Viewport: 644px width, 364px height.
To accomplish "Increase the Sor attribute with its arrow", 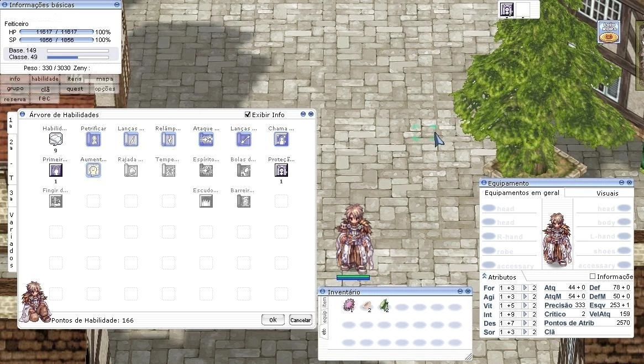I will pyautogui.click(x=525, y=332).
